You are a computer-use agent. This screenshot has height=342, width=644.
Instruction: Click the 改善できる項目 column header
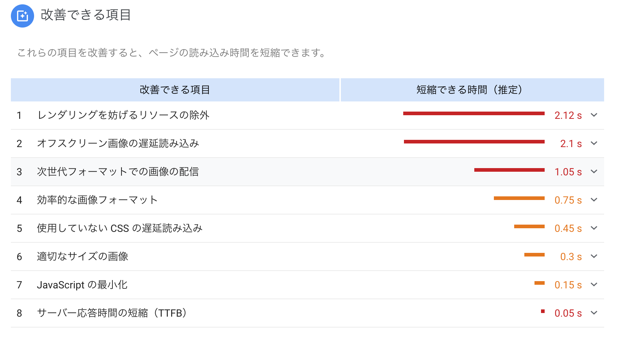pos(175,90)
